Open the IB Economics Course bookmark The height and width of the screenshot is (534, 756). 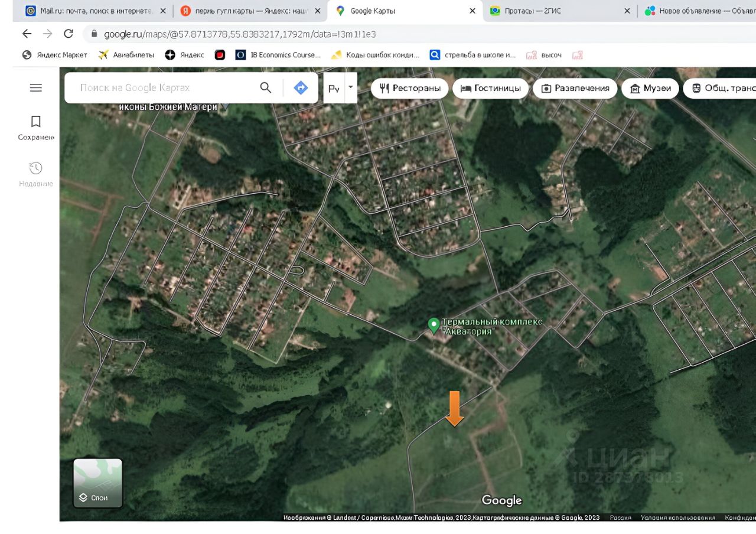(278, 55)
